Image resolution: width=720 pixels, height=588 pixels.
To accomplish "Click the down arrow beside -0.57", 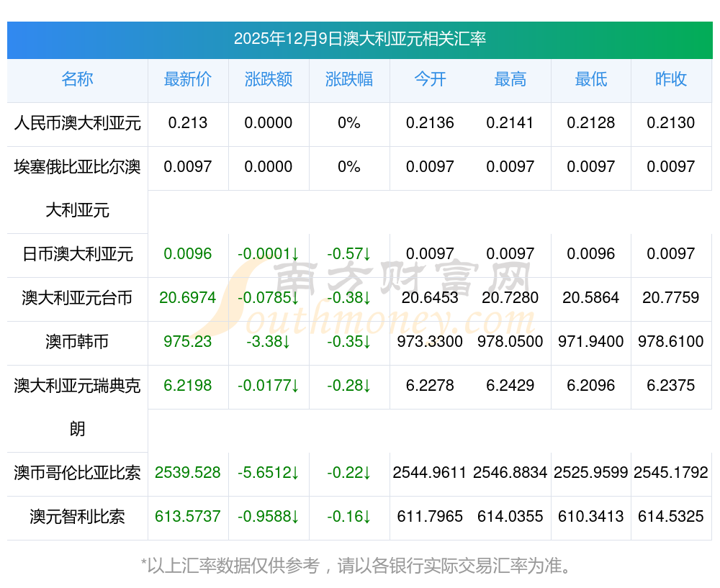I will [x=366, y=254].
